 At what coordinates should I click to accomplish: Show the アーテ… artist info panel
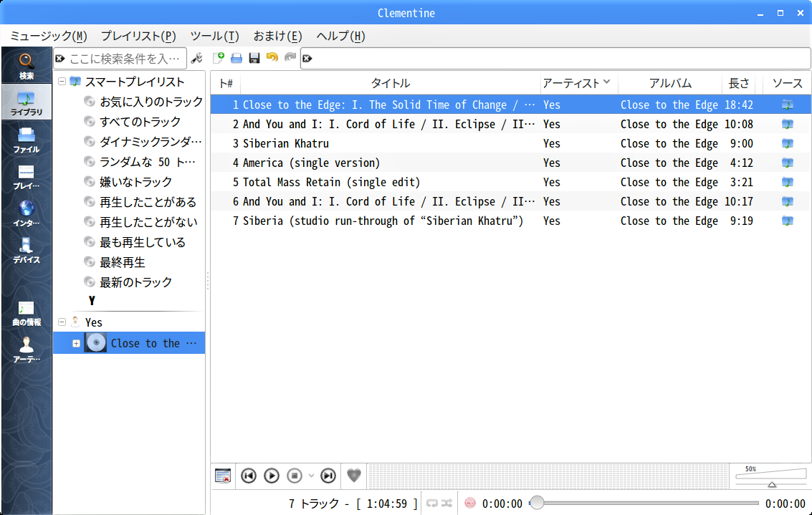[x=27, y=350]
